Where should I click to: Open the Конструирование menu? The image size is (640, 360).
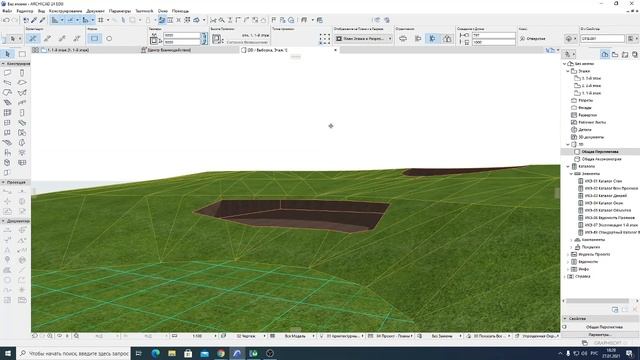tap(65, 11)
